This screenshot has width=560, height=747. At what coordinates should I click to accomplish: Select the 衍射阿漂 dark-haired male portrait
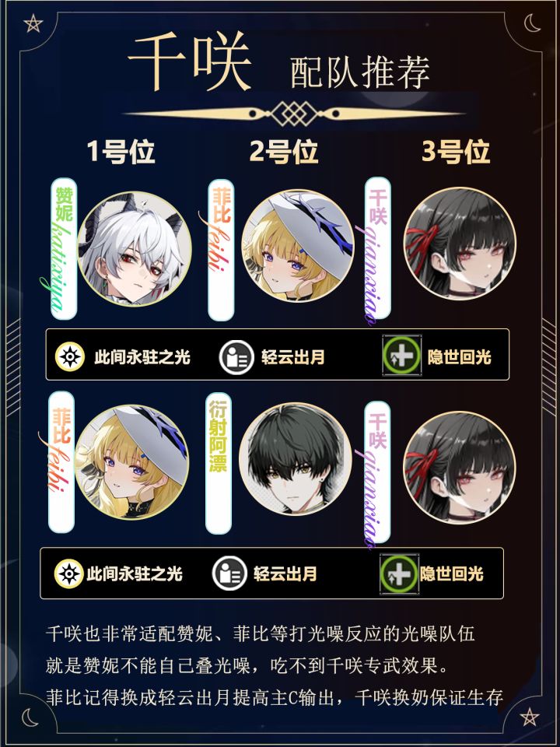coord(296,459)
